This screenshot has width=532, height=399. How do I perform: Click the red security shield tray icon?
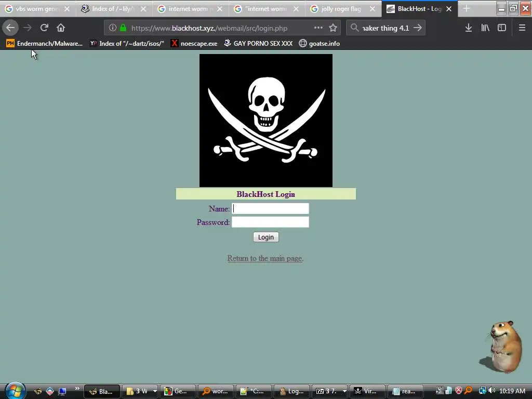(x=459, y=391)
